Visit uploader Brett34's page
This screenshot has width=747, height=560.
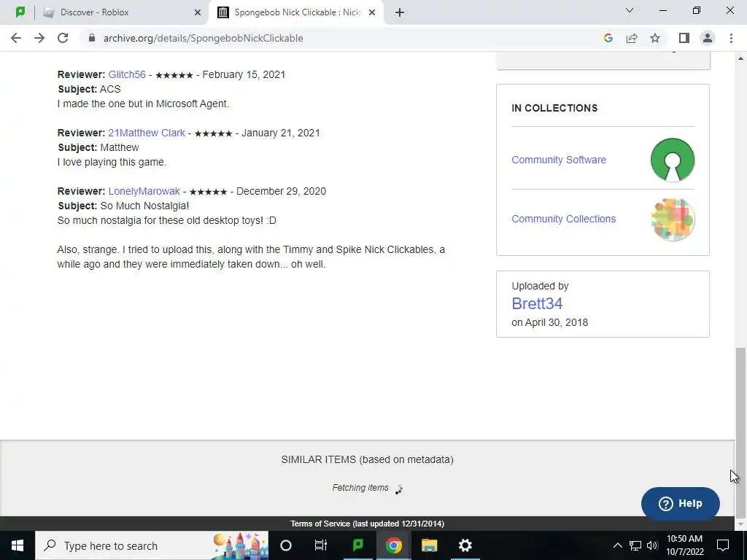coord(537,304)
